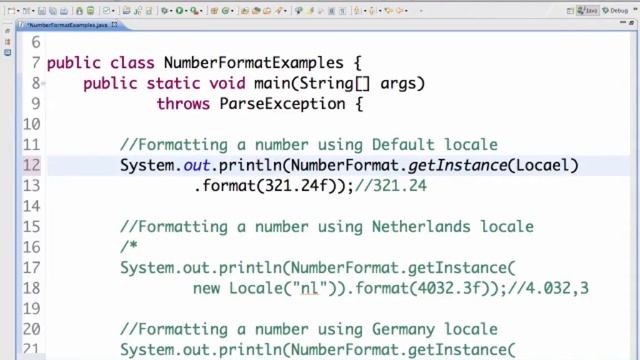The image size is (640, 360).
Task: Click the Debug bug icon
Action: [x=164, y=11]
